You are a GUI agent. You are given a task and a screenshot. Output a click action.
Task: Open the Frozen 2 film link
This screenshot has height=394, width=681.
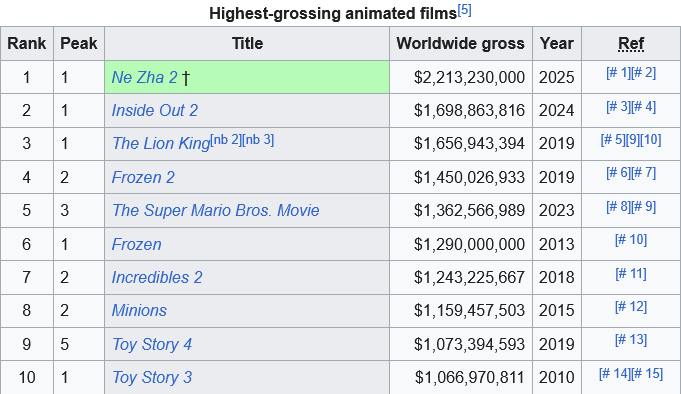pos(143,177)
